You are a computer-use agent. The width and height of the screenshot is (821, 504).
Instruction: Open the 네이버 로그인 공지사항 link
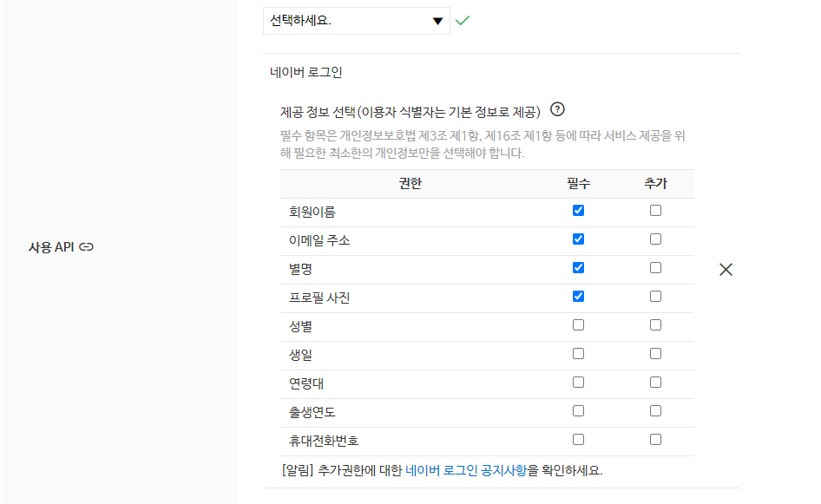pyautogui.click(x=466, y=470)
